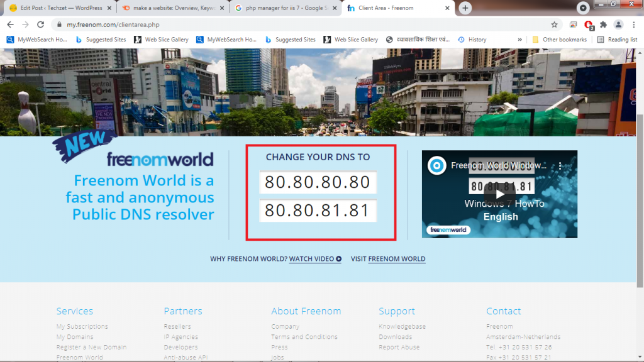Open the Chrome extensions puzzle icon

click(x=603, y=25)
